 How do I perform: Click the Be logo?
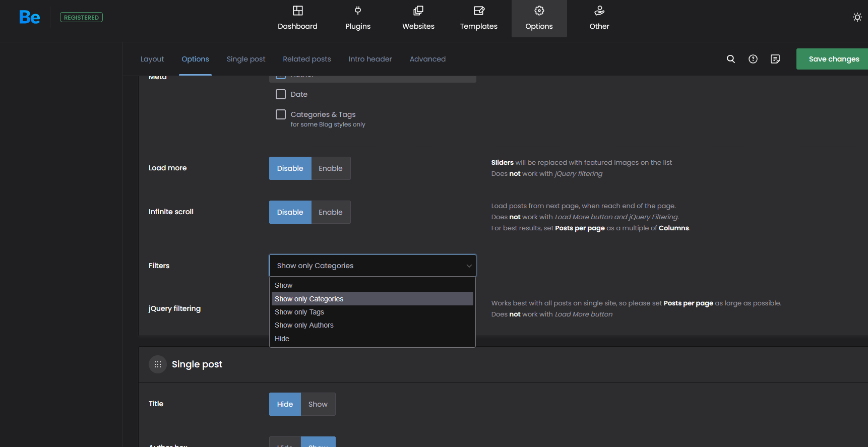[x=29, y=17]
